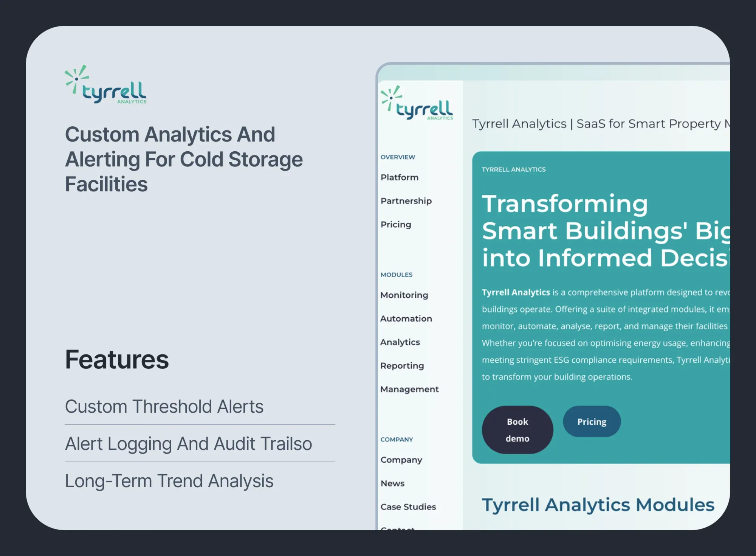Select the Custom Threshold Alerts feature
Screen dimensions: 756x556
(164, 407)
